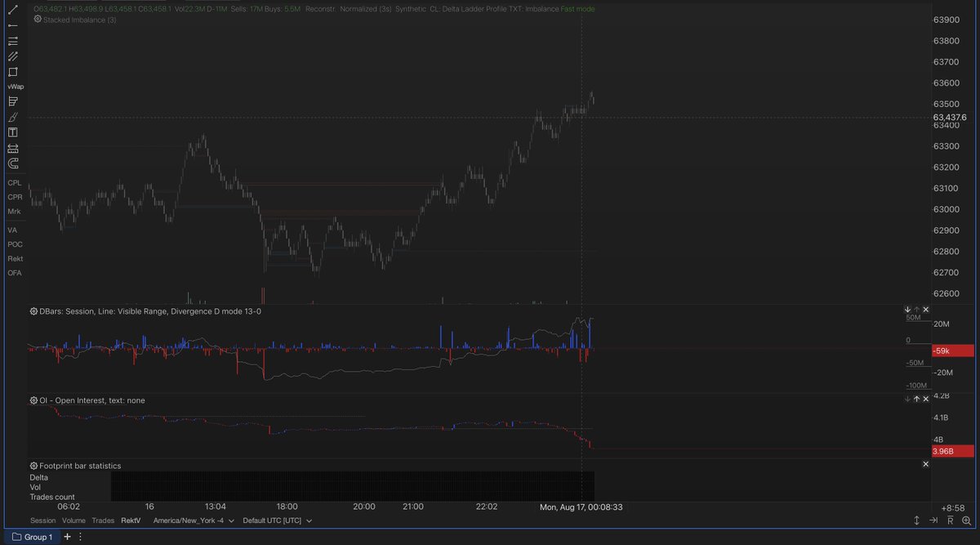Click the Stacked Imbalance (3) label

point(80,19)
